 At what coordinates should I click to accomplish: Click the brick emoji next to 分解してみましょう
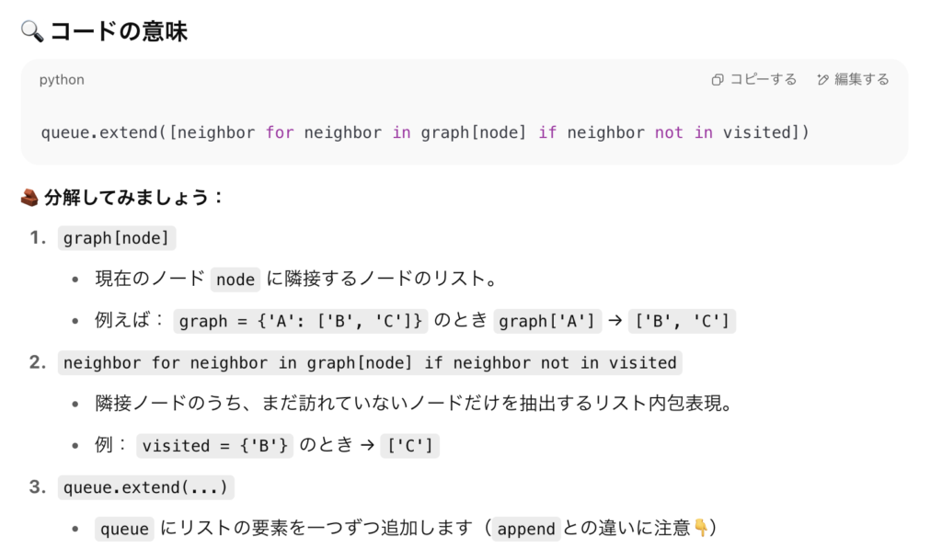click(x=29, y=197)
